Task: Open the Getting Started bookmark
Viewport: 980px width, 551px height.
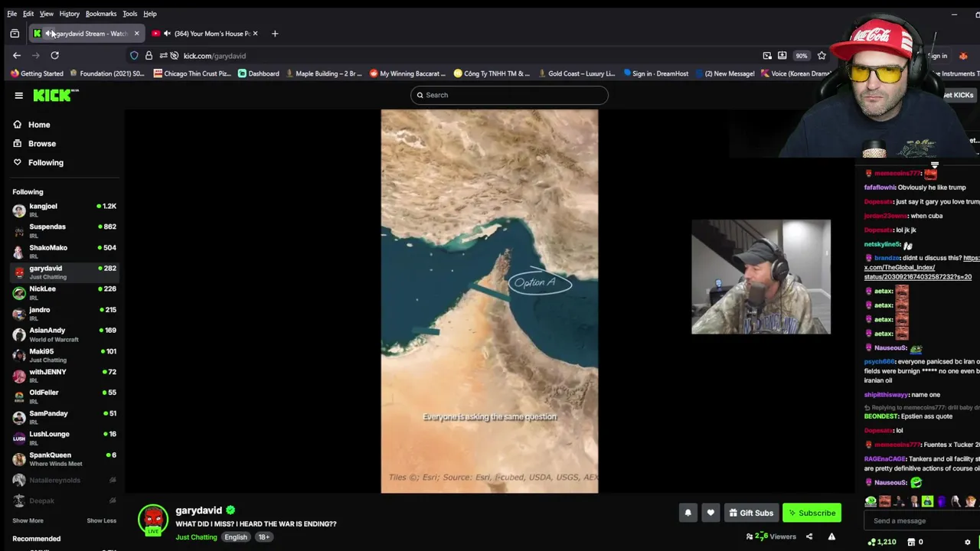Action: pos(37,73)
